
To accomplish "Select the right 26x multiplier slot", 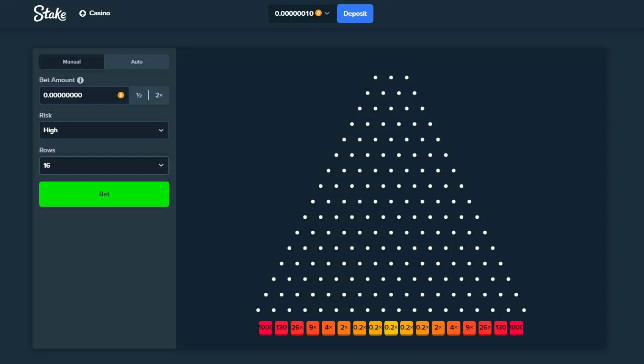I will [x=485, y=328].
